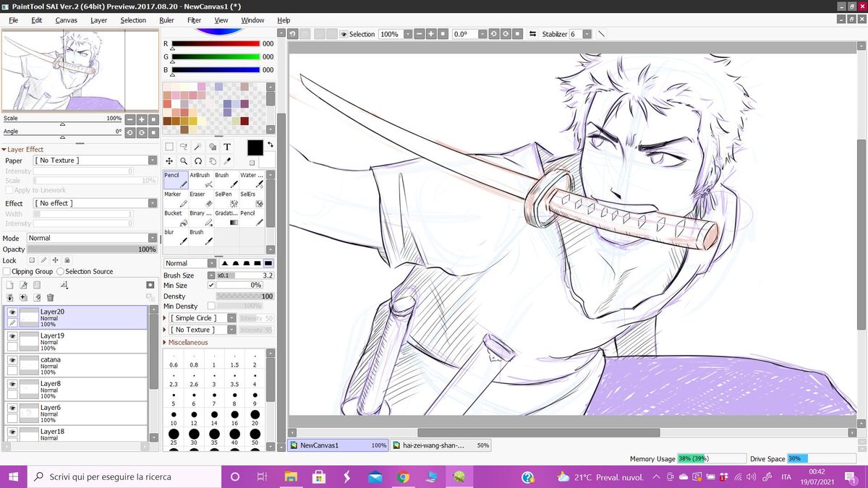Toggle the Selection visibility eye in toolbar
Image resolution: width=868 pixels, height=488 pixels.
344,34
